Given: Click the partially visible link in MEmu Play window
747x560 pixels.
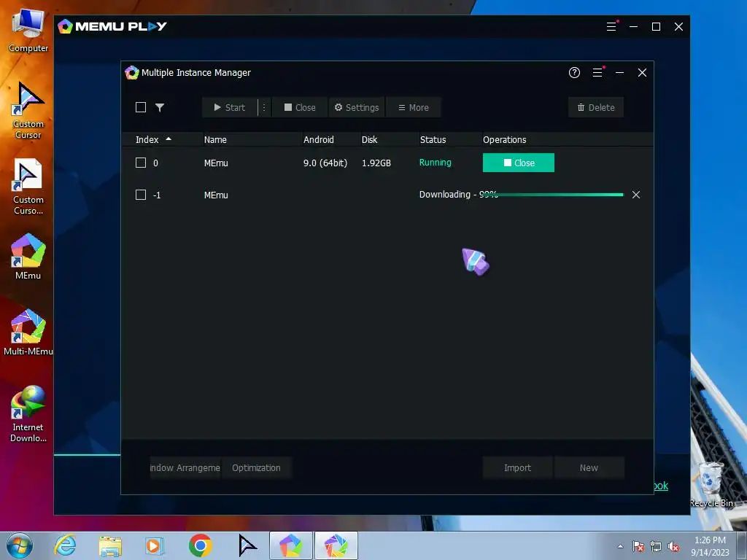Looking at the screenshot, I should click(661, 486).
